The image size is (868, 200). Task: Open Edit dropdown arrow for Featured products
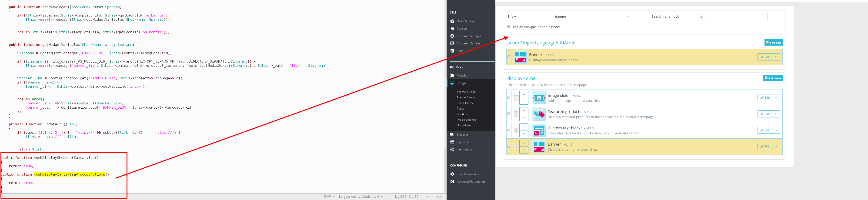point(776,114)
